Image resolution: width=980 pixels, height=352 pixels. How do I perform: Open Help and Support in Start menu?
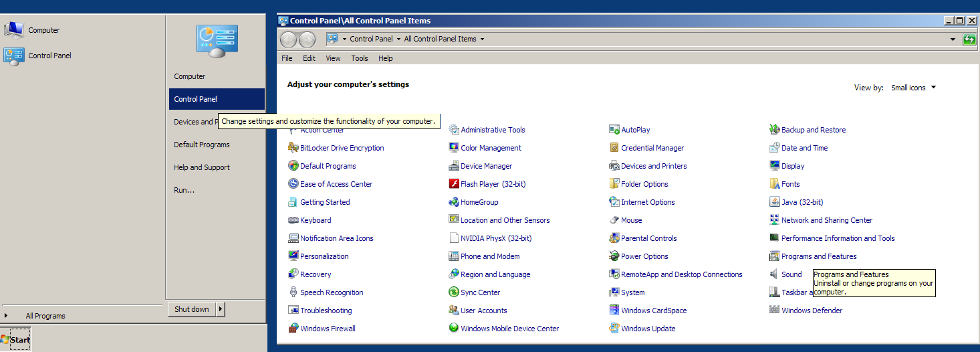tap(217, 167)
